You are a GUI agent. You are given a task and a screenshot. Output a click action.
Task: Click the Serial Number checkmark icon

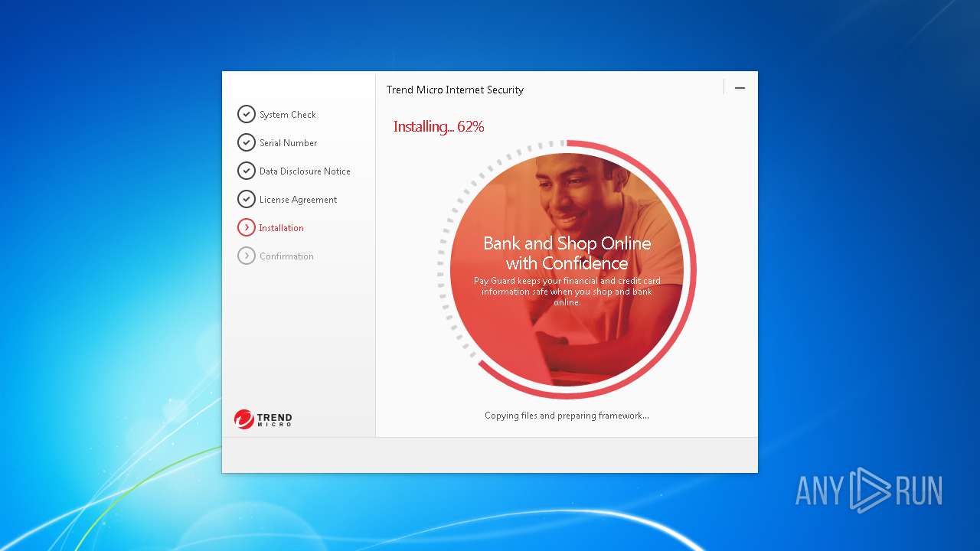246,142
